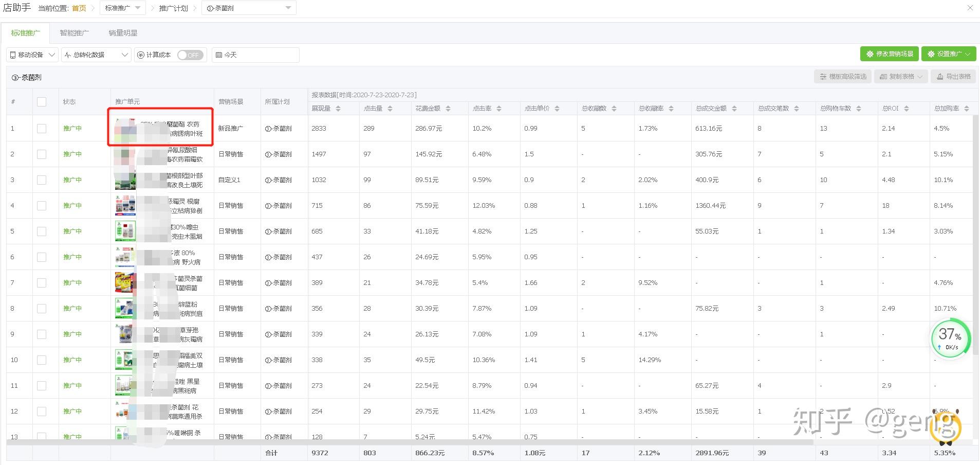Tick the checkbox for row 2
Screen dimensions: 980x465
click(x=42, y=154)
